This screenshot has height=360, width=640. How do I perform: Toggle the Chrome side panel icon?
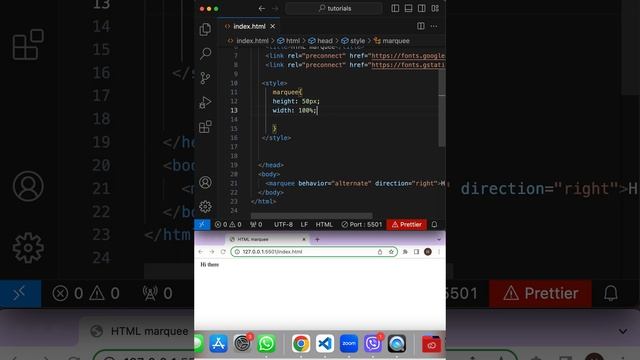tap(416, 252)
